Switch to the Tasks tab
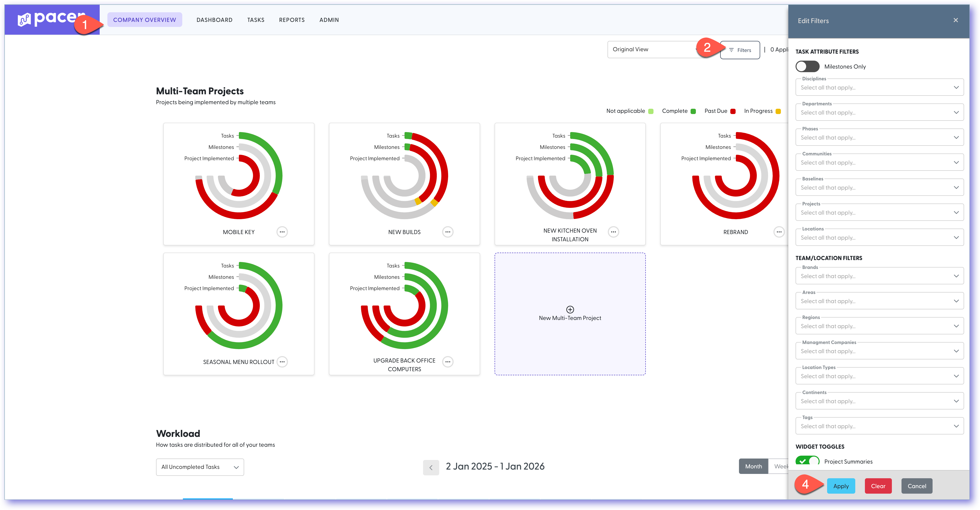This screenshot has width=980, height=510. click(x=256, y=20)
